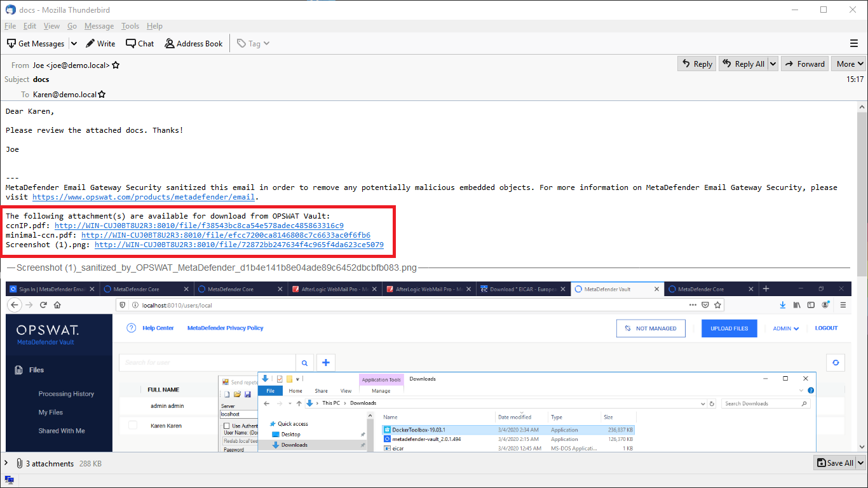
Task: Open the Save All dropdown arrow
Action: (x=860, y=463)
